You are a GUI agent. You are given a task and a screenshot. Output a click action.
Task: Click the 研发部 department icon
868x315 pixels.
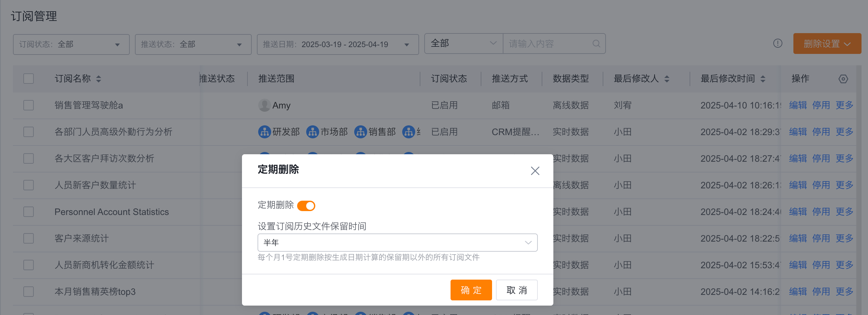point(264,132)
